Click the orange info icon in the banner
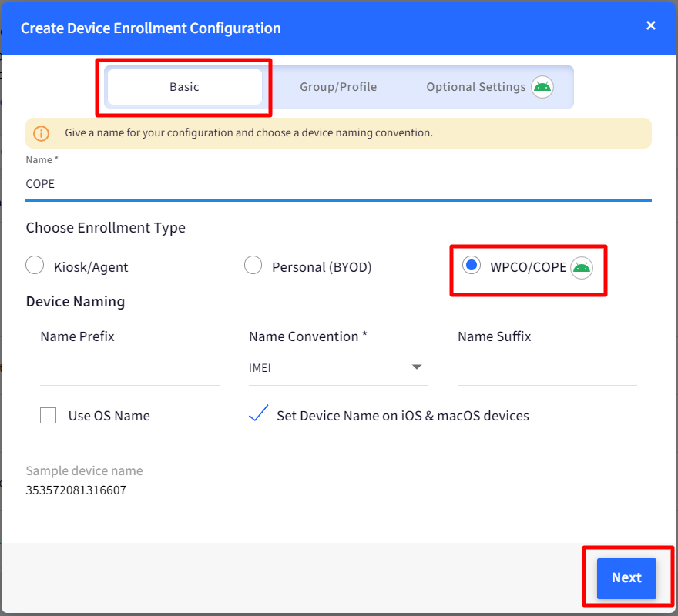The height and width of the screenshot is (616, 678). tap(41, 133)
